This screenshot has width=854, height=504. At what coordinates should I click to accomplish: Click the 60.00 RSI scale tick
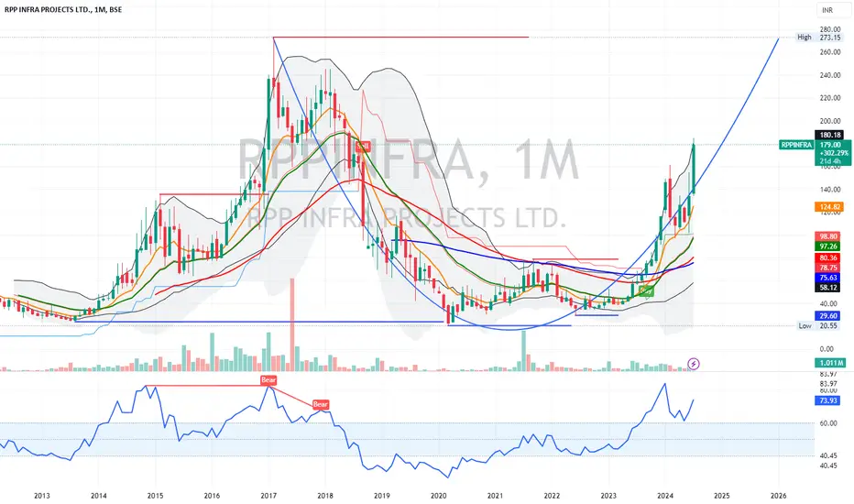828,422
